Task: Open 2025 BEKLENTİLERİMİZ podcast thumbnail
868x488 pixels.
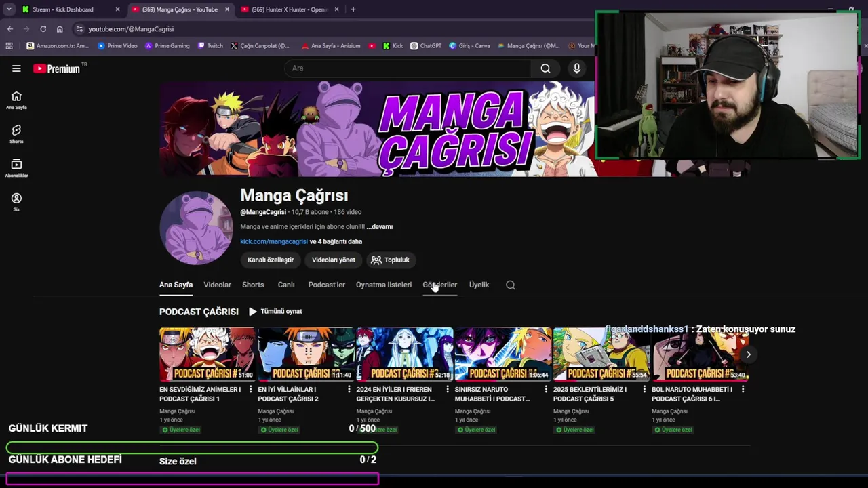Action: (601, 354)
